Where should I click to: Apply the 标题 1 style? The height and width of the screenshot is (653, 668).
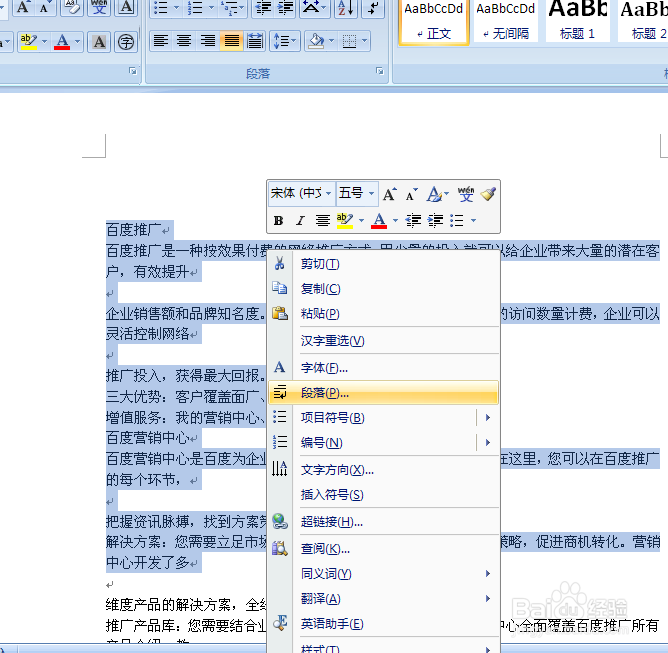coord(577,20)
